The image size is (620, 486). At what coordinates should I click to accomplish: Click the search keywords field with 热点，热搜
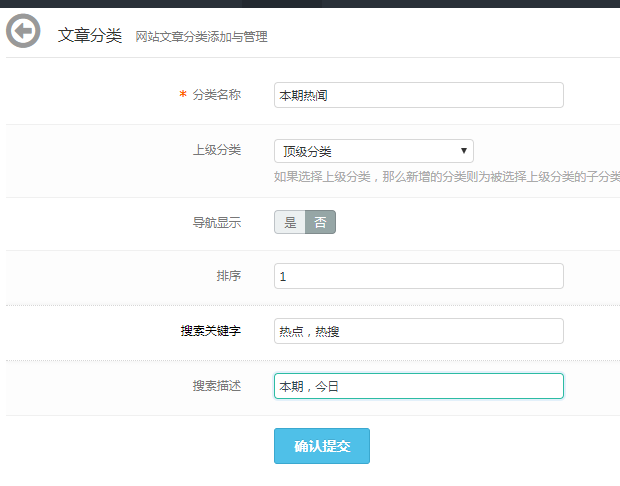(x=418, y=331)
